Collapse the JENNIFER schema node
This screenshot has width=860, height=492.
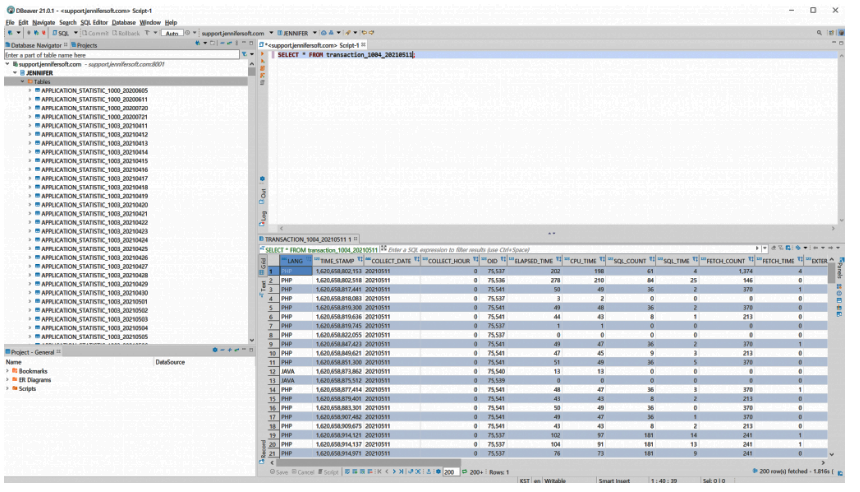point(15,73)
